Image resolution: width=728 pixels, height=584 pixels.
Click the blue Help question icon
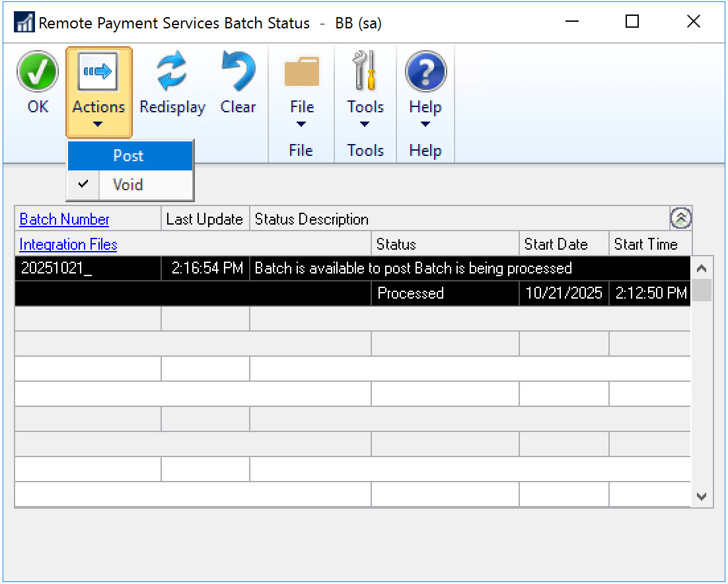(x=425, y=71)
